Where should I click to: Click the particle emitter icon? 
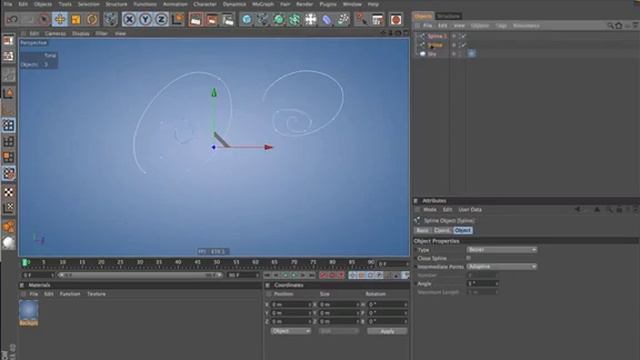tap(343, 19)
